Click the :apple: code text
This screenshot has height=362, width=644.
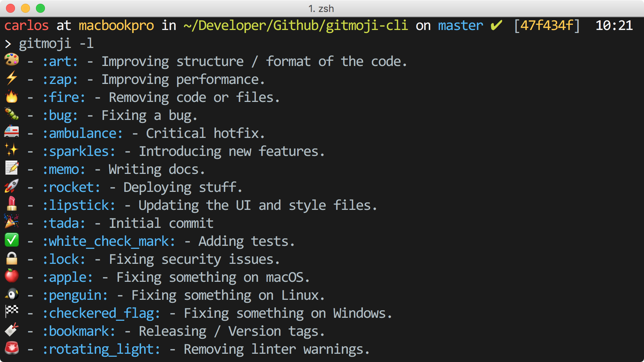click(67, 277)
